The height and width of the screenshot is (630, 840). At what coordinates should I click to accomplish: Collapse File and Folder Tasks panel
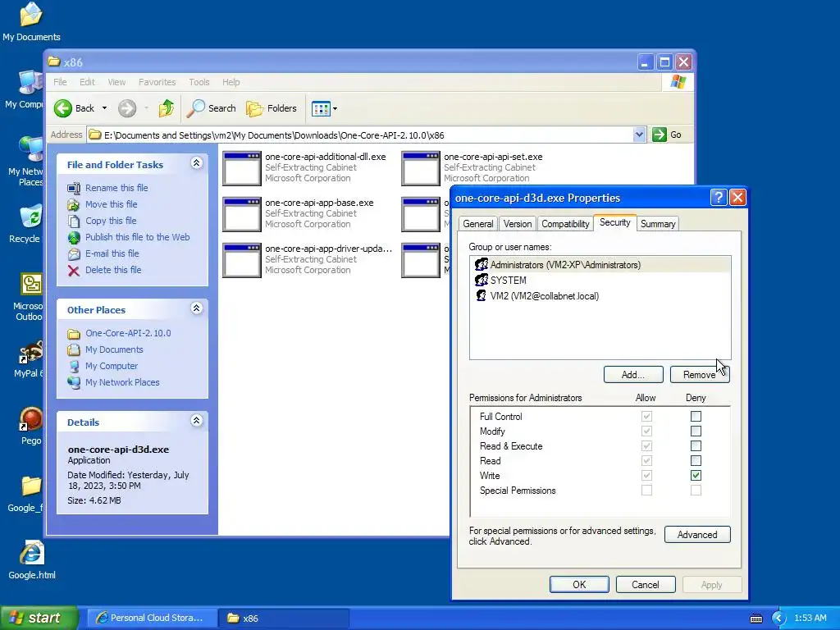coord(197,163)
